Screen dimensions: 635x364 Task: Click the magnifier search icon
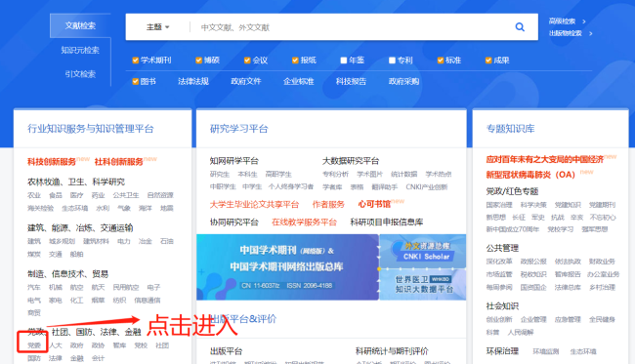click(x=520, y=27)
